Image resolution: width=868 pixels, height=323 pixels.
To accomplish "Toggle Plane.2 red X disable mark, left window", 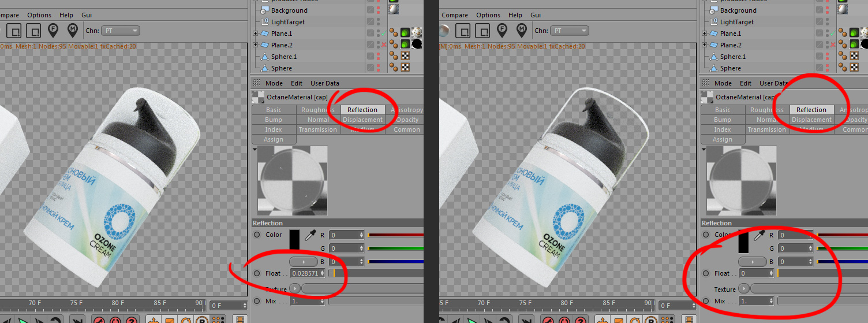I will point(383,45).
